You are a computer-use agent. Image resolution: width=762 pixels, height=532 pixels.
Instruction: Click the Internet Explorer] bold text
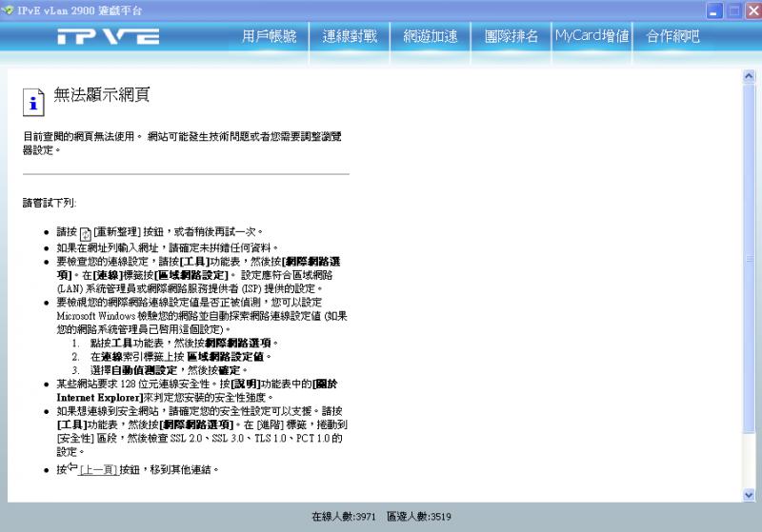point(100,398)
